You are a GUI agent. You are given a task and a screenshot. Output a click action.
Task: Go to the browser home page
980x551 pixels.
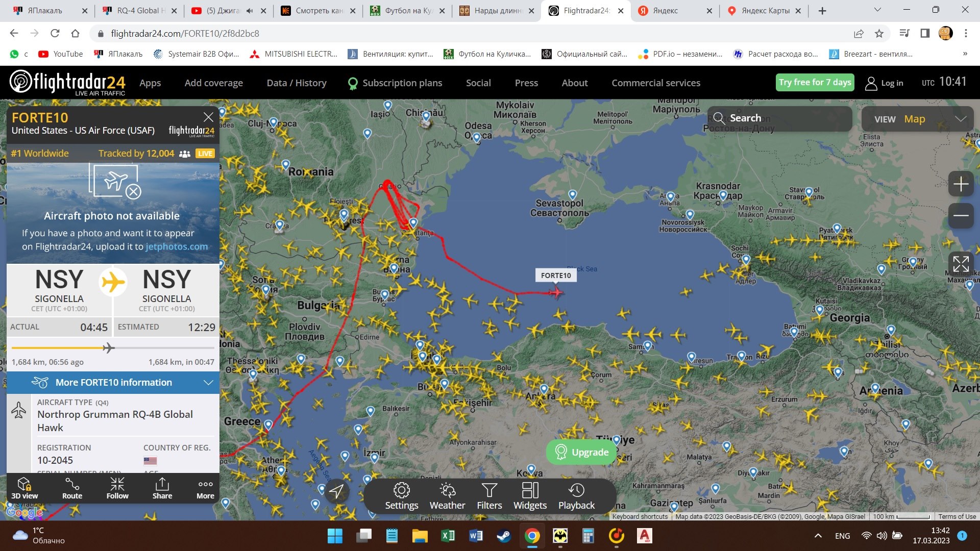[75, 34]
